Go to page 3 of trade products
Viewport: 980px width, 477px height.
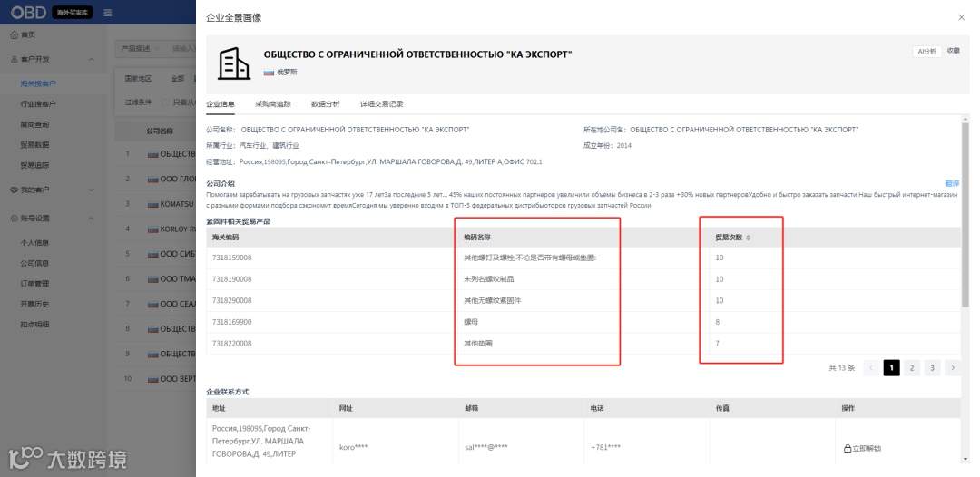[932, 368]
